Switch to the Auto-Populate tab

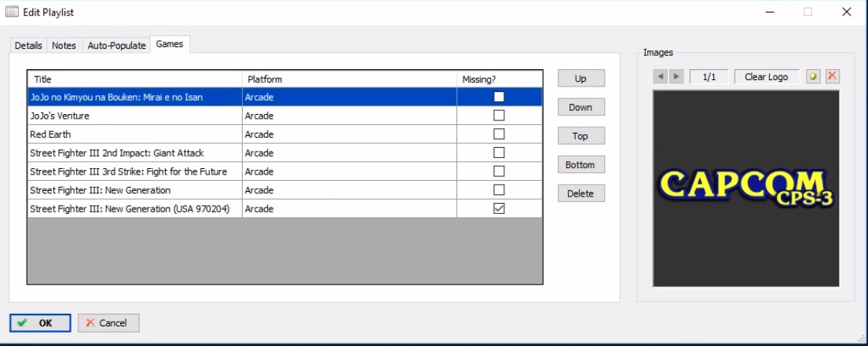point(117,46)
